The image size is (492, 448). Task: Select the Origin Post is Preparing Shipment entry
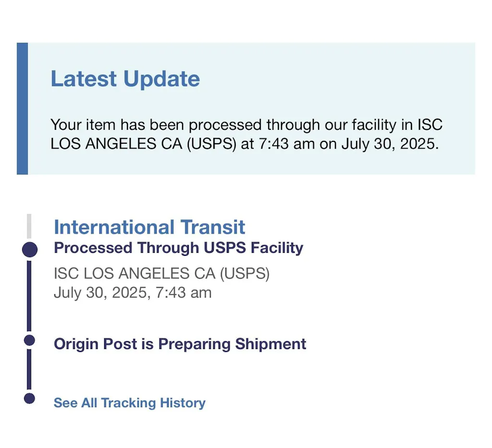[180, 344]
